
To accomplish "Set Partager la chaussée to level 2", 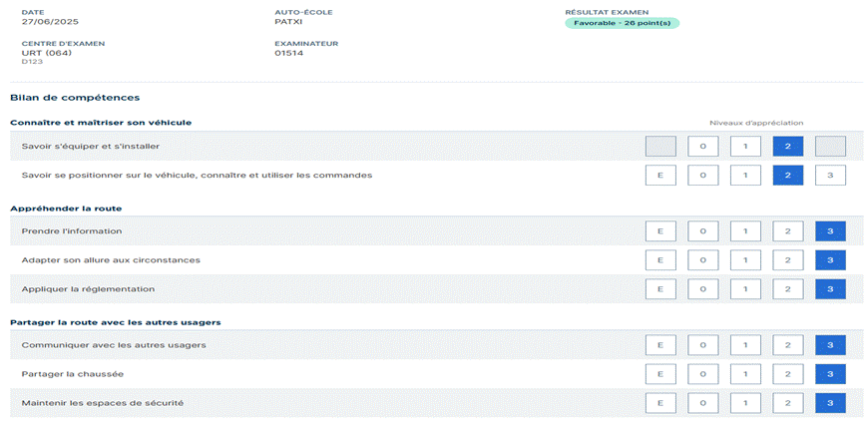I will point(788,374).
